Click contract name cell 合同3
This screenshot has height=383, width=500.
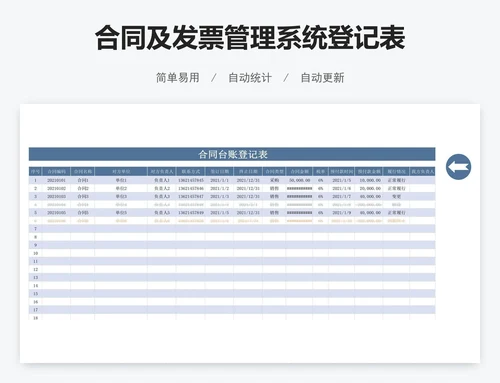[83, 197]
